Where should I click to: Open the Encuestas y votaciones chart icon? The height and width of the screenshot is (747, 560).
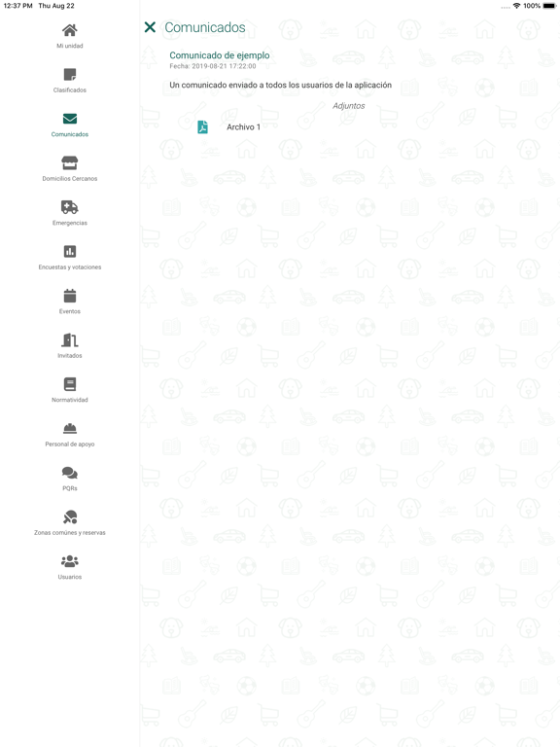[x=70, y=251]
